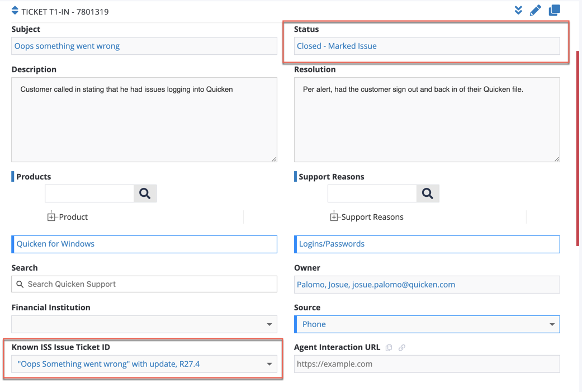The image size is (582, 392).
Task: Open the Agent Interaction URL link icon
Action: point(402,348)
